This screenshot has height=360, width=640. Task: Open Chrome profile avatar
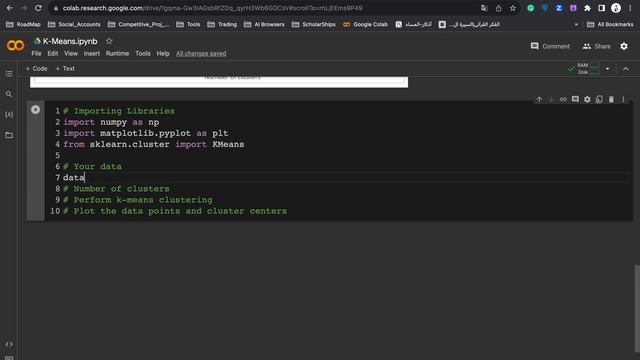[x=616, y=8]
